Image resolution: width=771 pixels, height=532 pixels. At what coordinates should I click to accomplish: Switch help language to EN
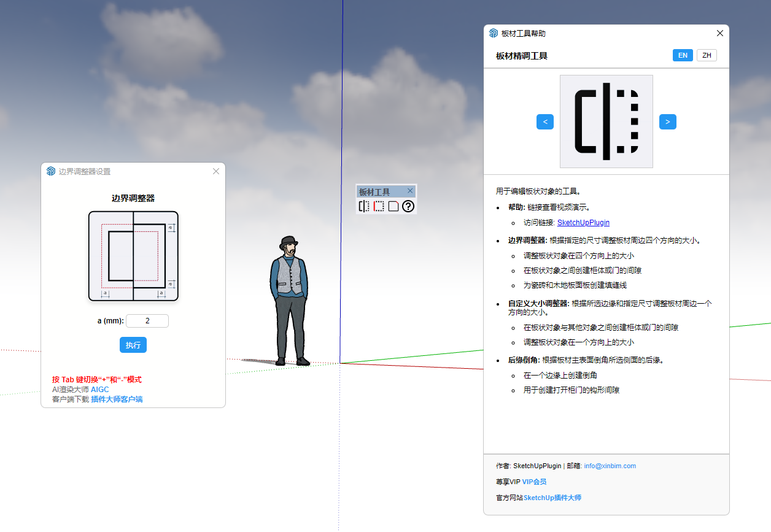pyautogui.click(x=683, y=55)
